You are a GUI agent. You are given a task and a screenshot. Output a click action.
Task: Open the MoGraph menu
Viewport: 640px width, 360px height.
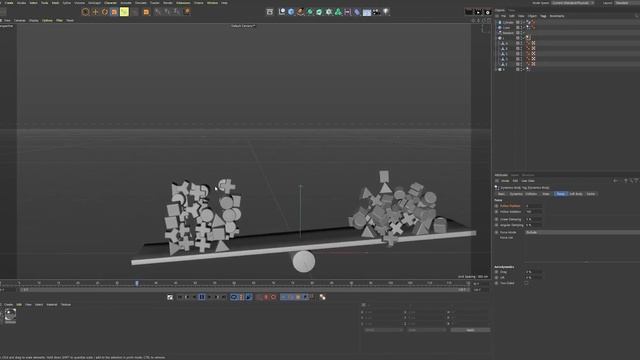(x=94, y=3)
